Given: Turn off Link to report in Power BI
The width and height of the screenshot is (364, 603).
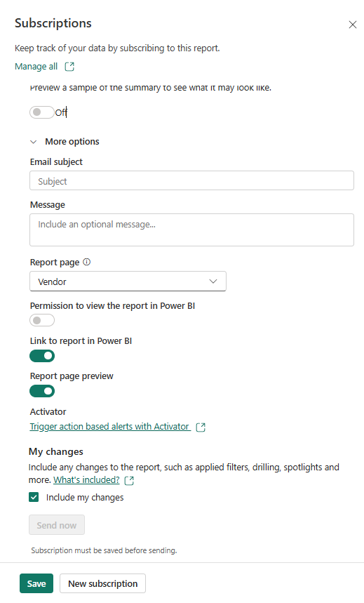Looking at the screenshot, I should (x=42, y=356).
